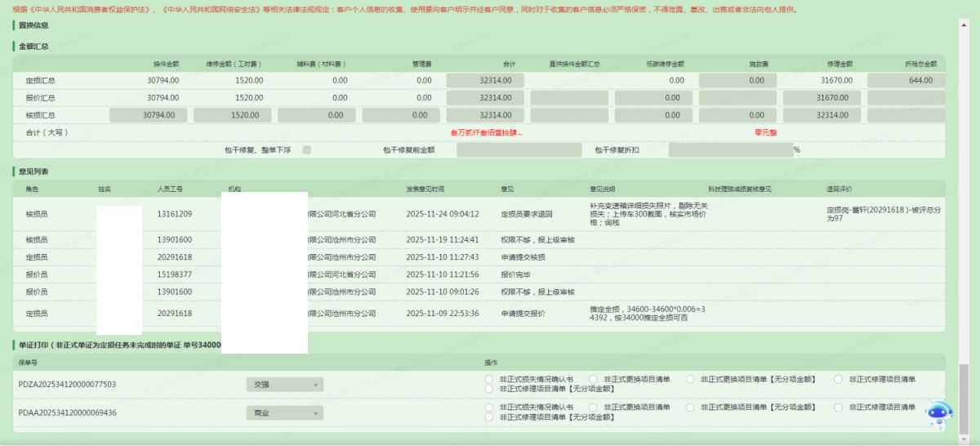The width and height of the screenshot is (980, 446).
Task: Toggle the 包干修复、整单下浮 checkbox
Action: (306, 150)
